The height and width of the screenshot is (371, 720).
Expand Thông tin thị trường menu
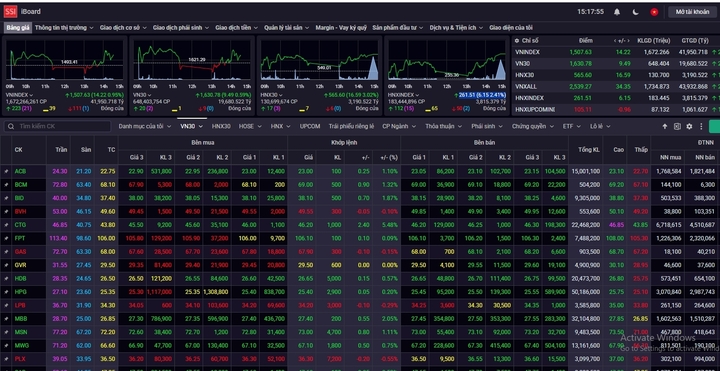point(64,28)
